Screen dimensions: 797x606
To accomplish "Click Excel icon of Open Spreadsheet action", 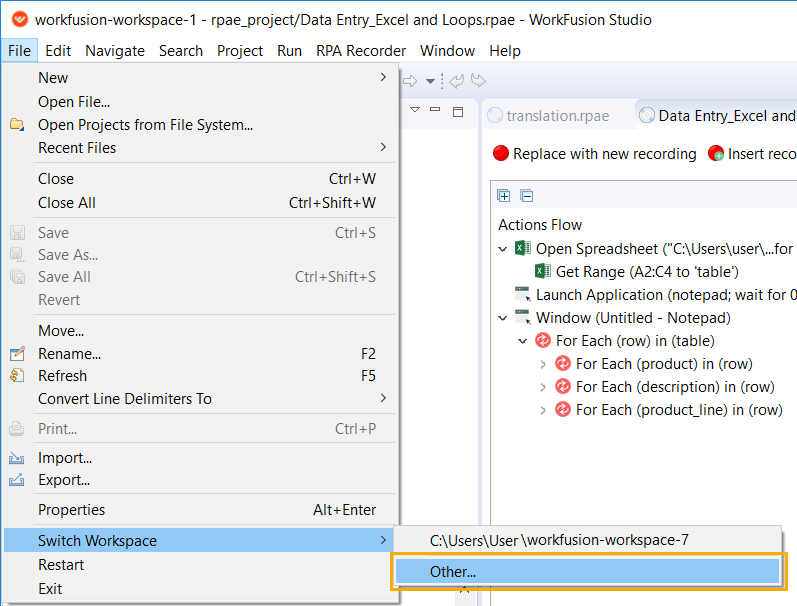I will (523, 248).
